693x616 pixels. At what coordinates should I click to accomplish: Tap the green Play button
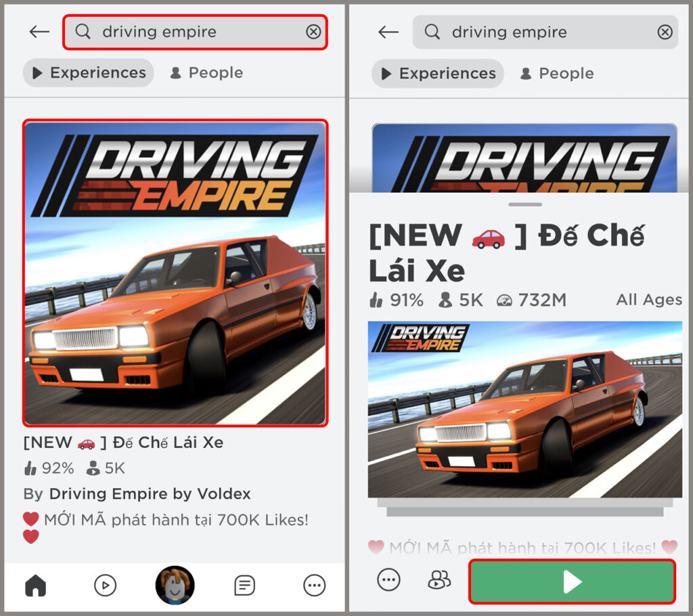click(573, 581)
